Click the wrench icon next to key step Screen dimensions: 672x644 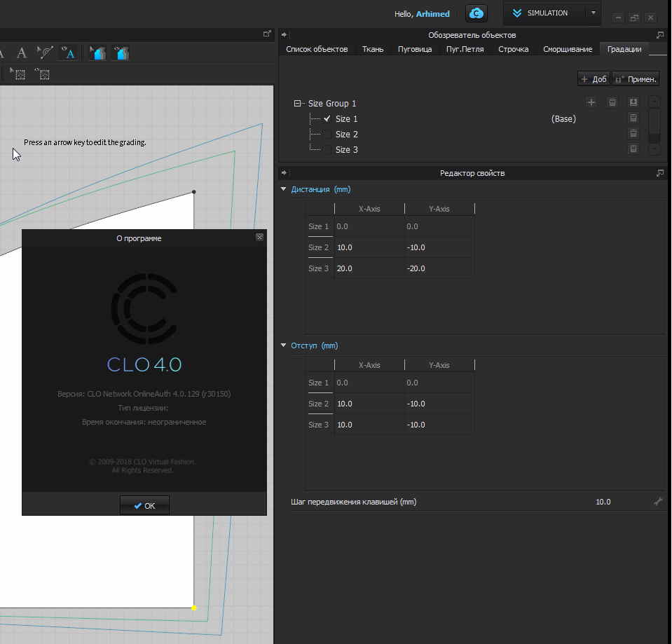coord(657,502)
